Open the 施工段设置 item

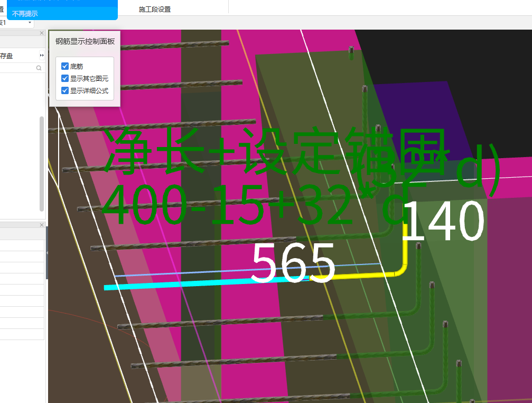tap(155, 10)
